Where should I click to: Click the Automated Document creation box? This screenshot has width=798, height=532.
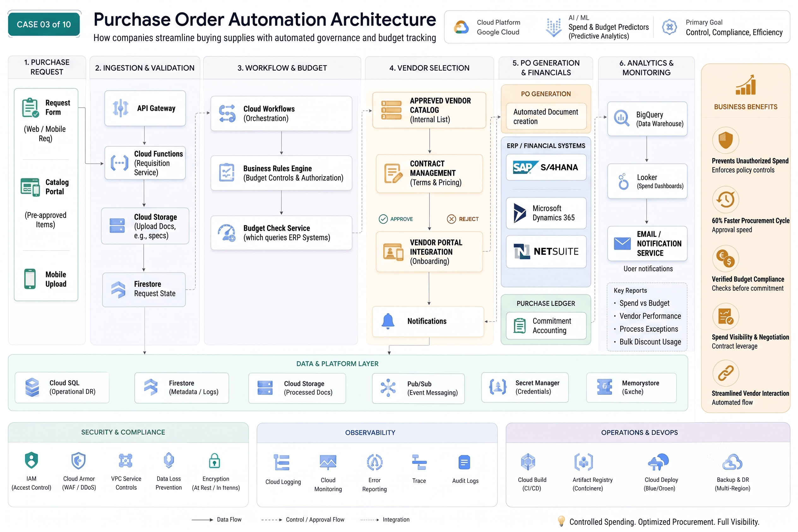coord(545,116)
